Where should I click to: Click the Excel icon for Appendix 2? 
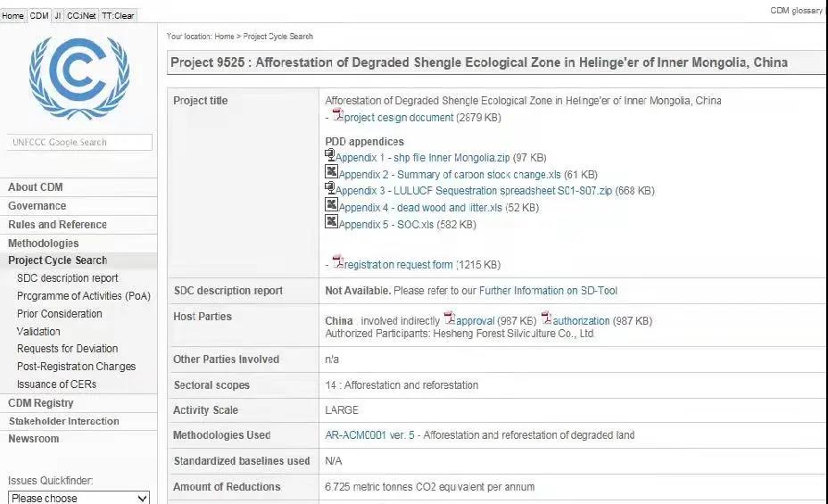(331, 172)
